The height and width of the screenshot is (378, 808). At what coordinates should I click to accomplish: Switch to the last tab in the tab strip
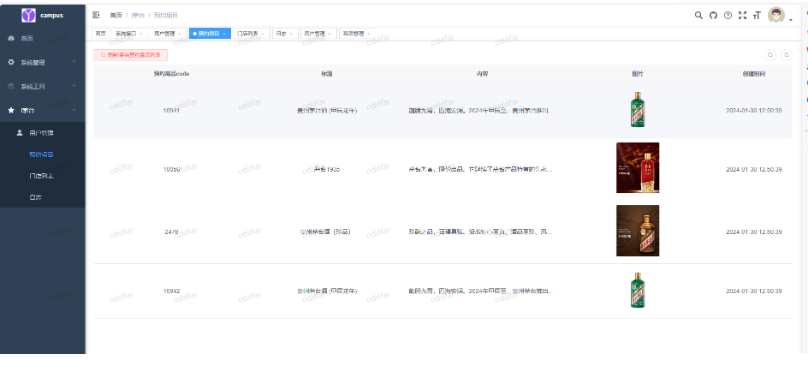(357, 33)
